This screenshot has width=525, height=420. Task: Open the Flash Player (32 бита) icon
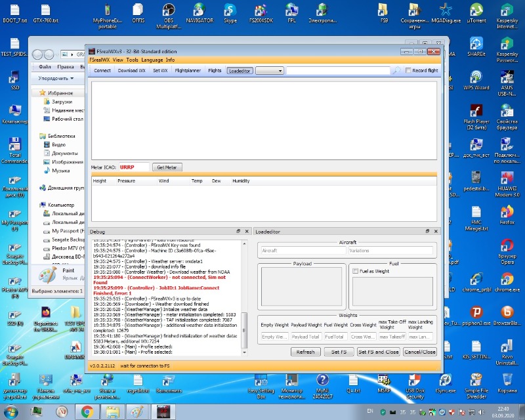[476, 117]
